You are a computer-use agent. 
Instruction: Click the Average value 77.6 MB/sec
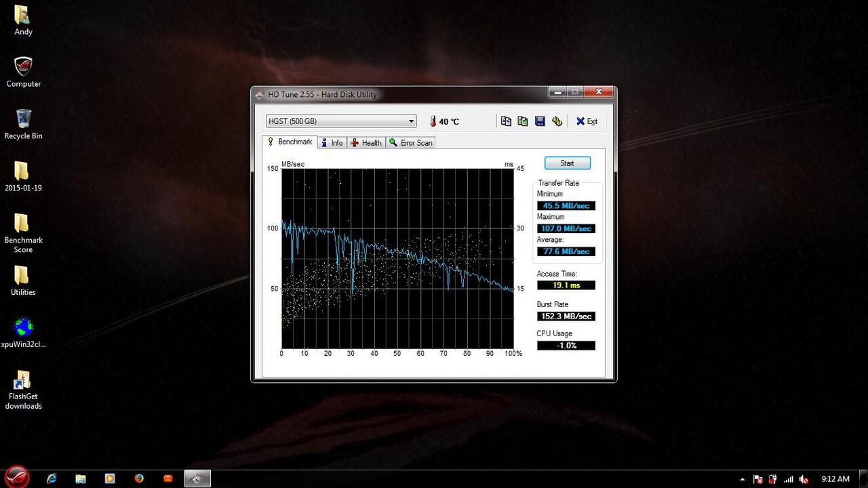(x=566, y=252)
